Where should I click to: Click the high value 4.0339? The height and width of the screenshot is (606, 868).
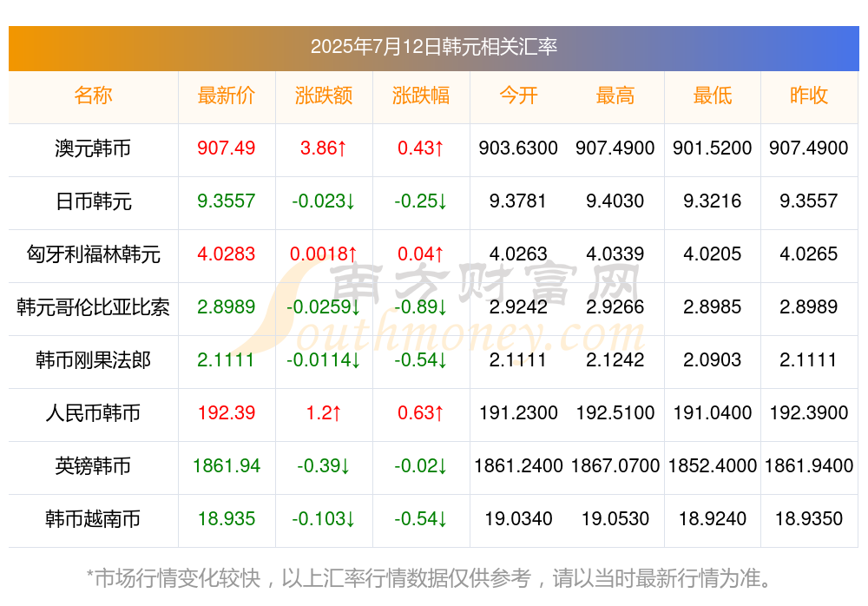click(x=615, y=254)
